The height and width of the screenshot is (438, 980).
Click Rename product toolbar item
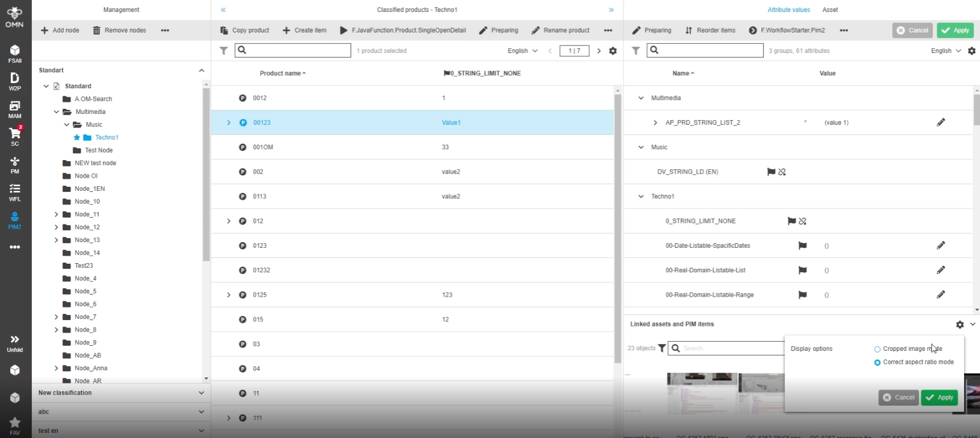click(560, 30)
